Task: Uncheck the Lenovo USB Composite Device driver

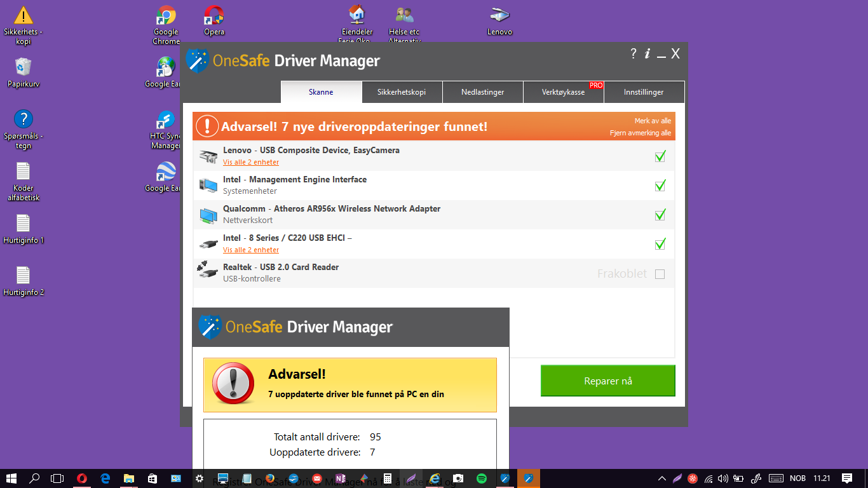Action: (660, 156)
